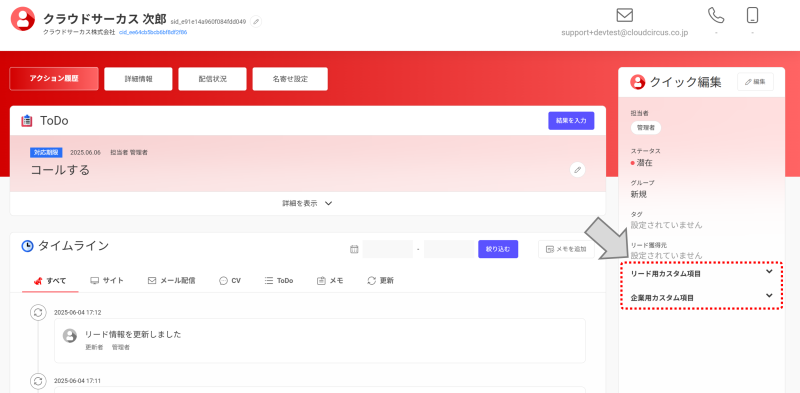The image size is (800, 393).
Task: Edit the コールする ToDo with pencil icon
Action: click(577, 170)
